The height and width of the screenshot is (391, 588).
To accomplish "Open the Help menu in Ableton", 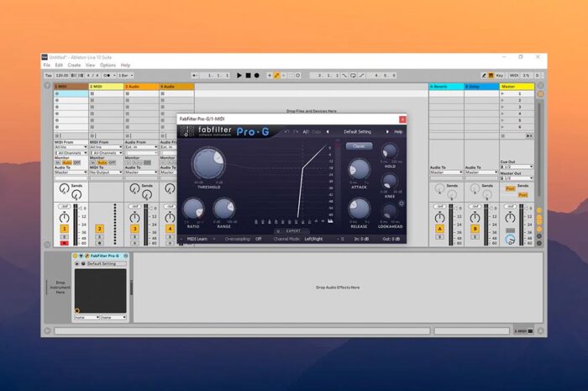I will pos(125,65).
